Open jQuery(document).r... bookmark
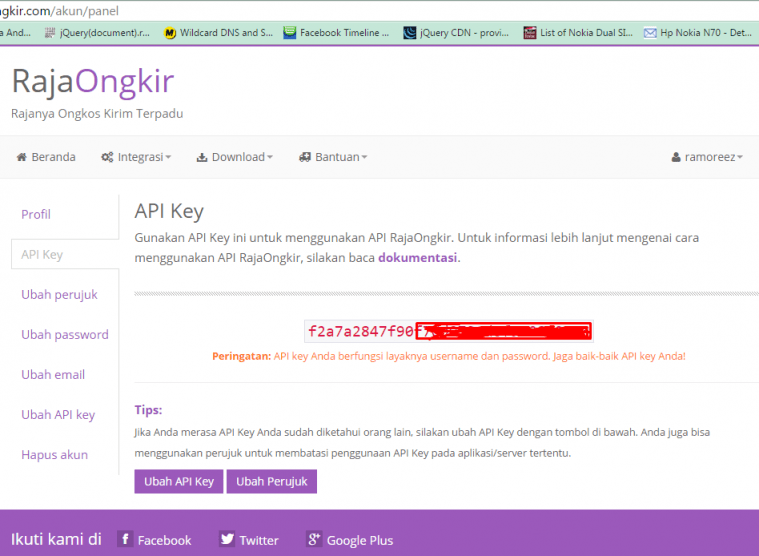759x556 pixels. 97,33
